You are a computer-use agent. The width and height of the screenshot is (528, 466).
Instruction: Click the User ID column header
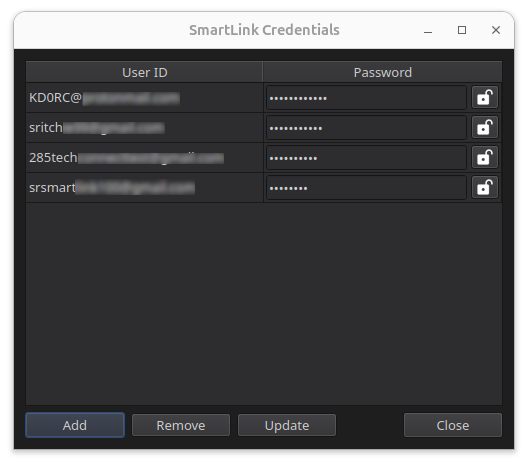tap(144, 72)
